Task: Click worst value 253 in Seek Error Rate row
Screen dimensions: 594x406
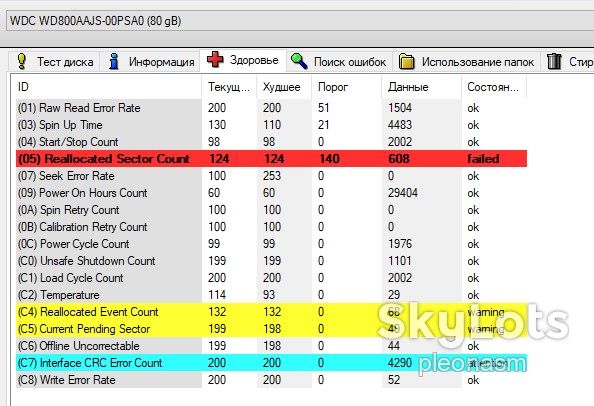Action: coord(272,176)
